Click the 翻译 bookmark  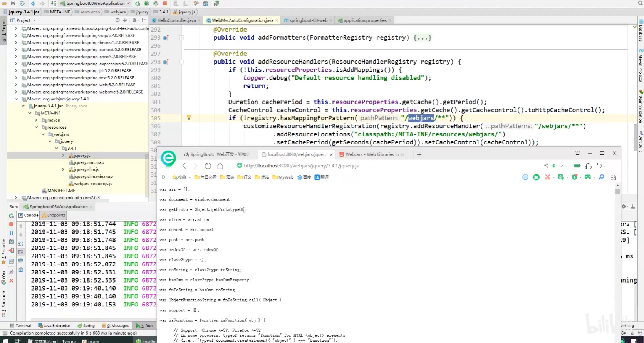click(x=322, y=177)
